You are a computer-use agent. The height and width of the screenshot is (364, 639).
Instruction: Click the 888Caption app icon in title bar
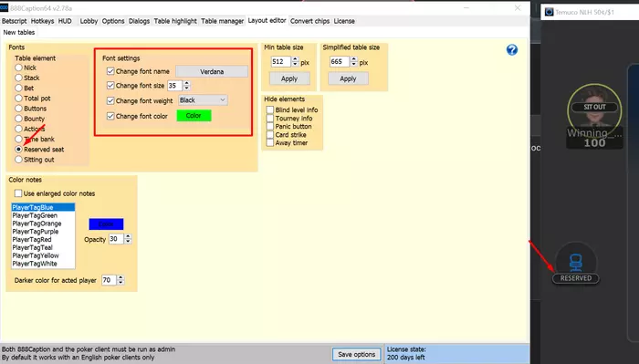pyautogui.click(x=4, y=7)
